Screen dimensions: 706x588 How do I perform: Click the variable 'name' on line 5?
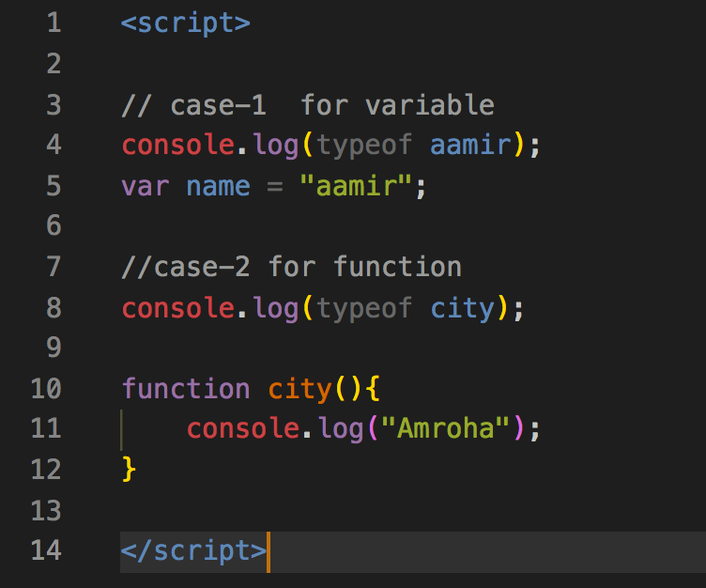point(219,187)
